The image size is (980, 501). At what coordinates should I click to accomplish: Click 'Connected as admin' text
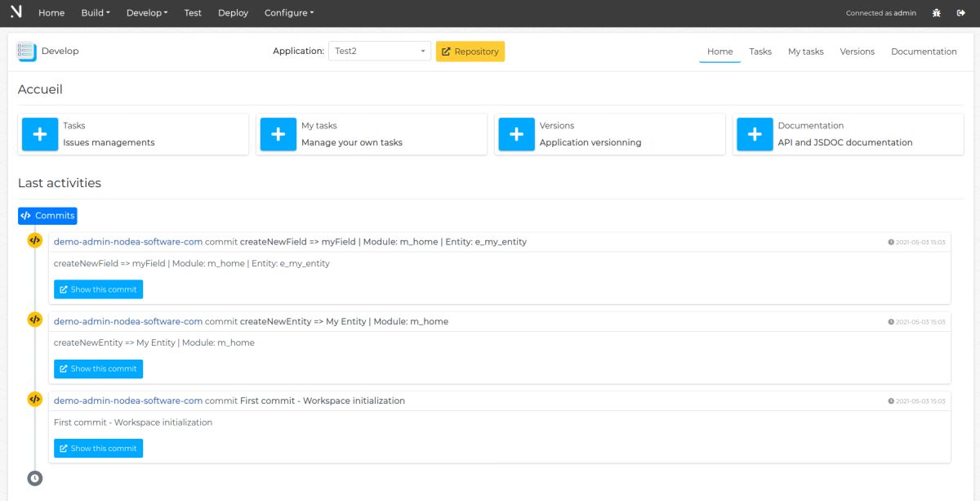click(881, 13)
